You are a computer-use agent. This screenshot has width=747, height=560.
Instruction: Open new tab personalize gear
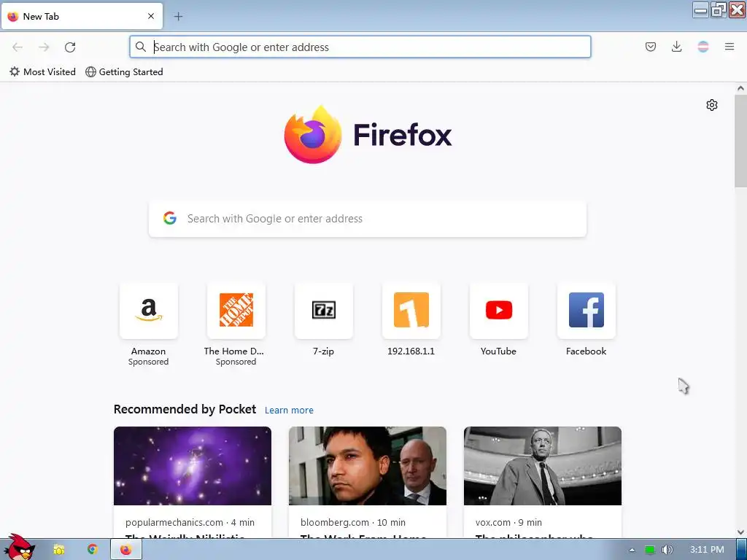pyautogui.click(x=712, y=105)
